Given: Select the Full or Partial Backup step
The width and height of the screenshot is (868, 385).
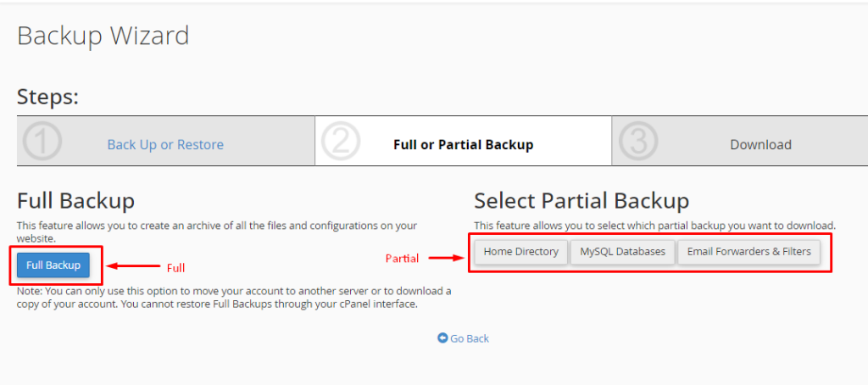Looking at the screenshot, I should point(463,144).
